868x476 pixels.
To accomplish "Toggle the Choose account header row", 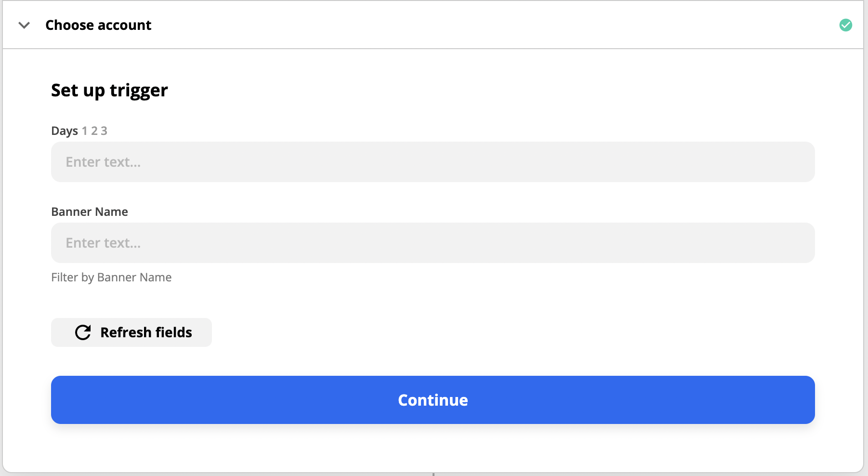I will point(433,25).
